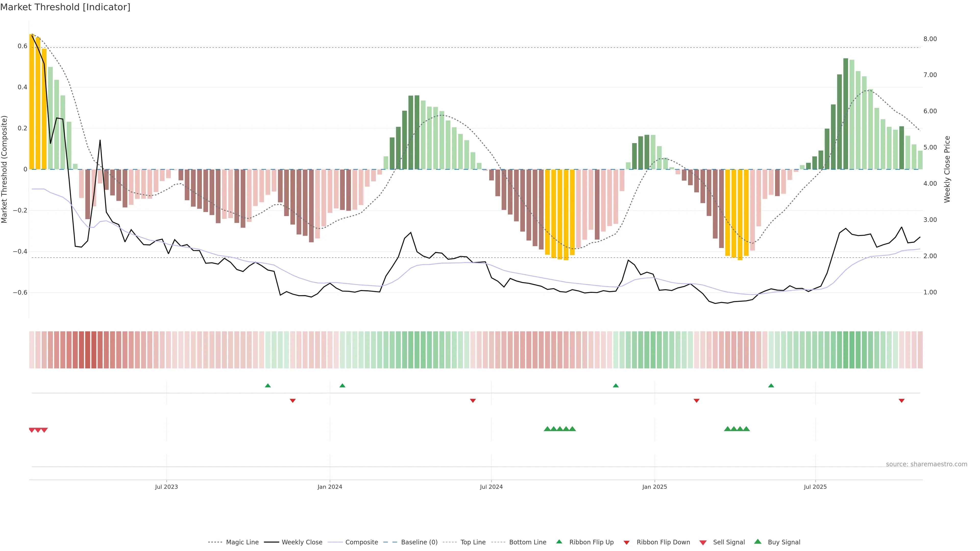Click first Ribbon Flip Up marker after Jul 2023
Screen dimensions: 980x551
[x=268, y=386]
